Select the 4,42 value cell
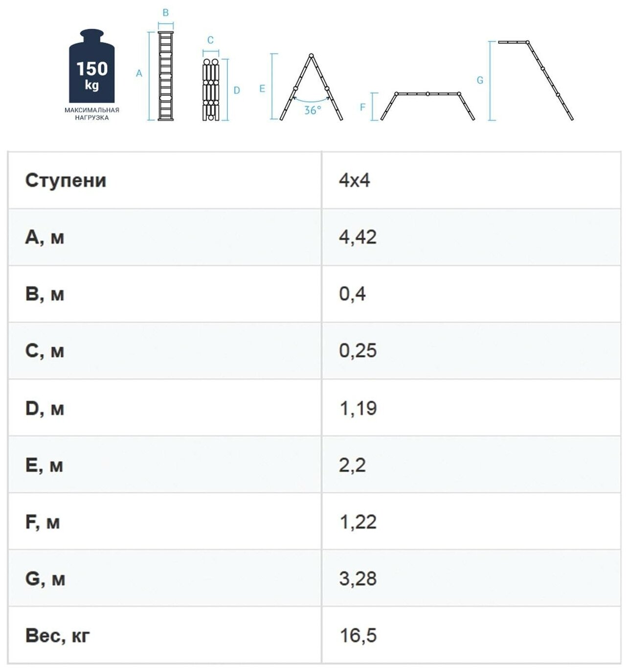This screenshot has width=628, height=672. point(471,237)
